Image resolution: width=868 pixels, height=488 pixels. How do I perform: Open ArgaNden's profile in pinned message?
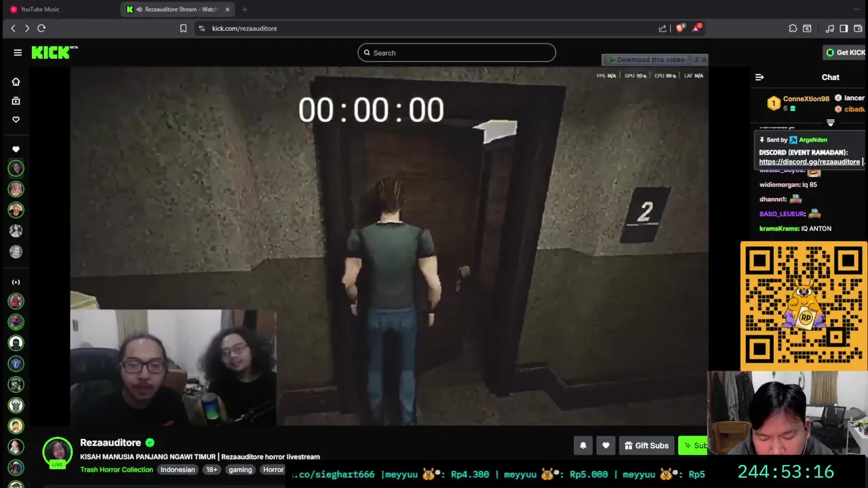coord(812,140)
